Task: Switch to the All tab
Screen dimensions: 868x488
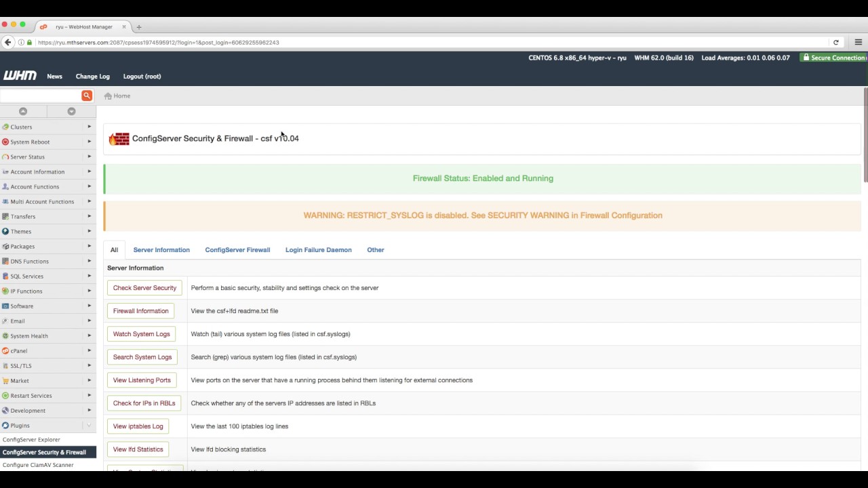Action: coord(114,249)
